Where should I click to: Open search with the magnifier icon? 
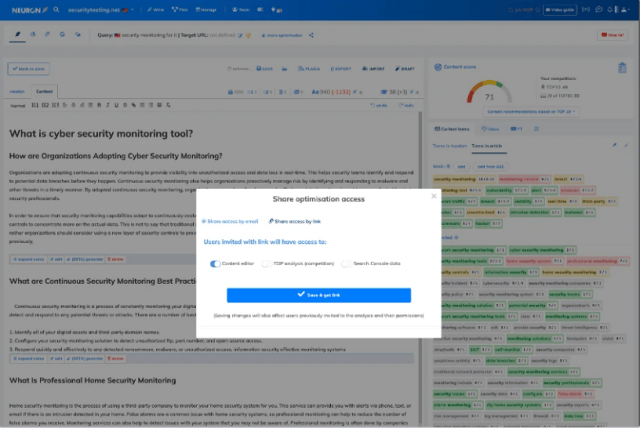(x=56, y=9)
